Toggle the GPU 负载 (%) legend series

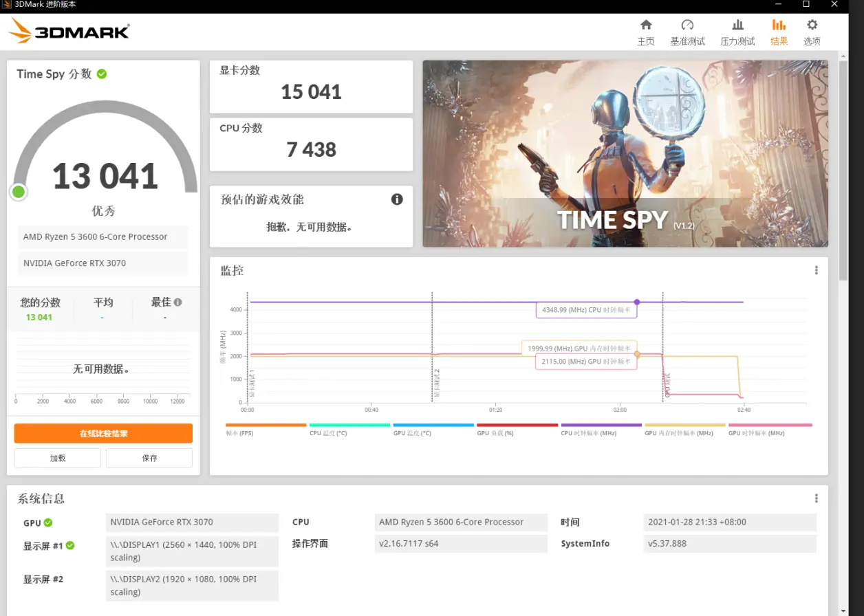point(517,429)
